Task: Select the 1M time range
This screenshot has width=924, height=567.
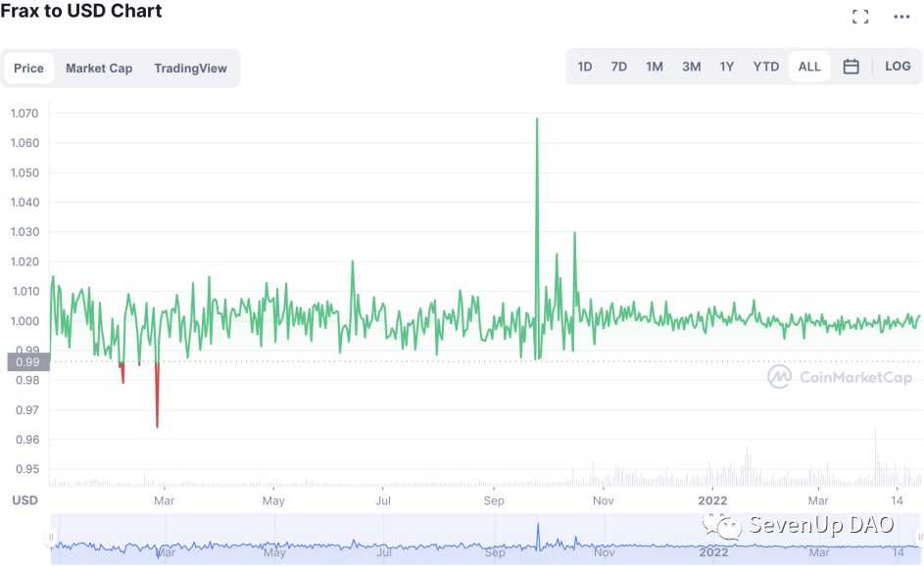Action: coord(655,67)
